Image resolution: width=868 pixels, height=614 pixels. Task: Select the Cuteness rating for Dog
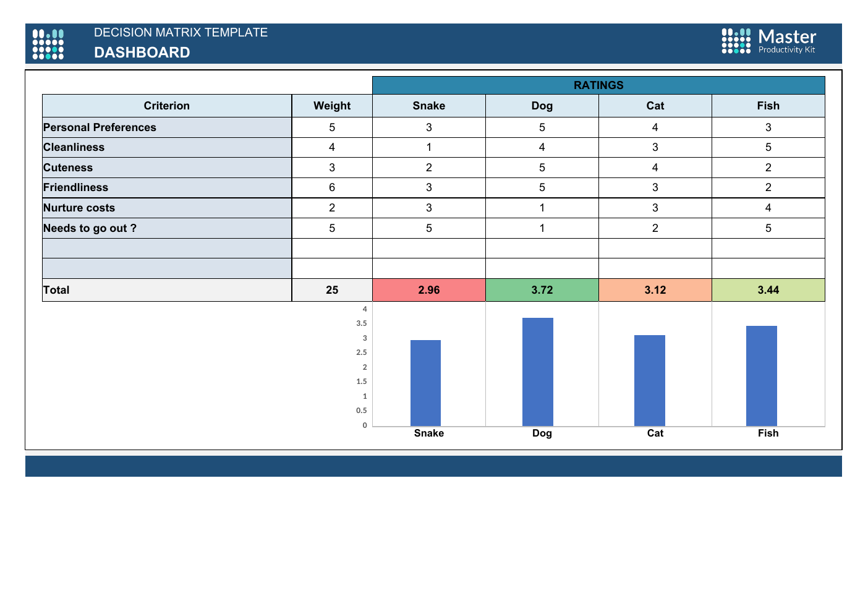click(x=542, y=168)
